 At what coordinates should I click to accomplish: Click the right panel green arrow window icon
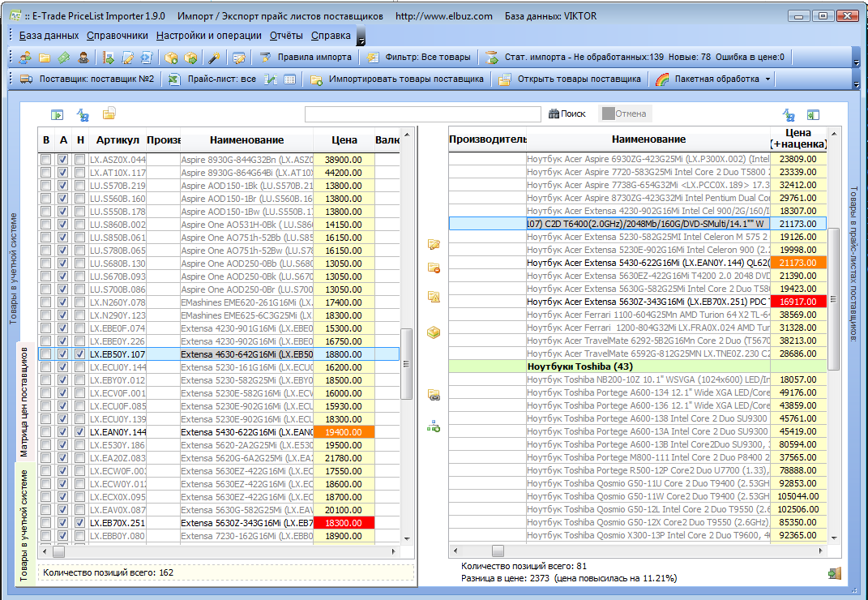(813, 114)
